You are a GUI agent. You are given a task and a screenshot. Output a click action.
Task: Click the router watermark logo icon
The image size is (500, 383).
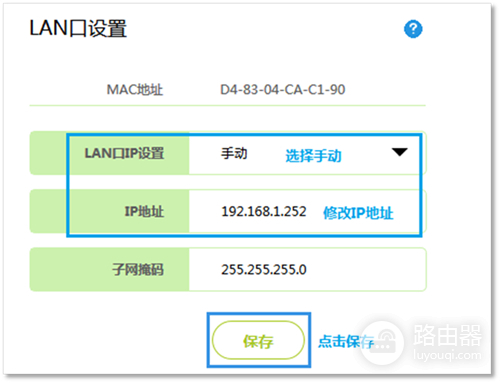(382, 342)
